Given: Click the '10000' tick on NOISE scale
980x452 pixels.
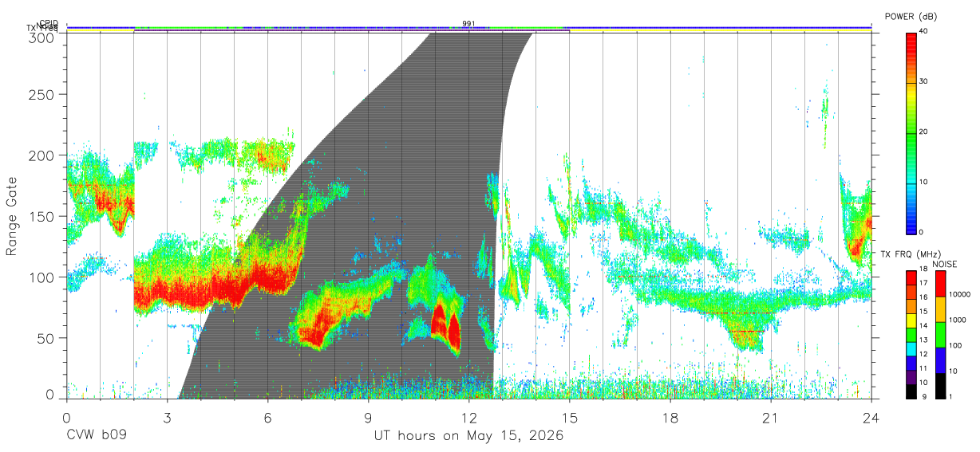Looking at the screenshot, I should [x=960, y=294].
